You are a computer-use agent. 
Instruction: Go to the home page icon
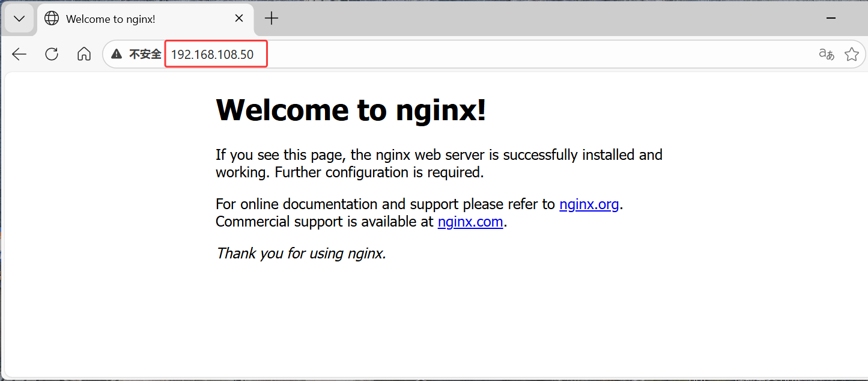pyautogui.click(x=84, y=55)
